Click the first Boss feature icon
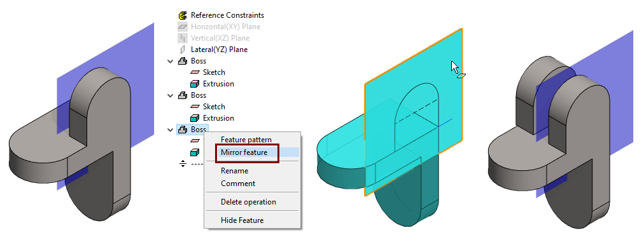The width and height of the screenshot is (644, 235). click(183, 61)
